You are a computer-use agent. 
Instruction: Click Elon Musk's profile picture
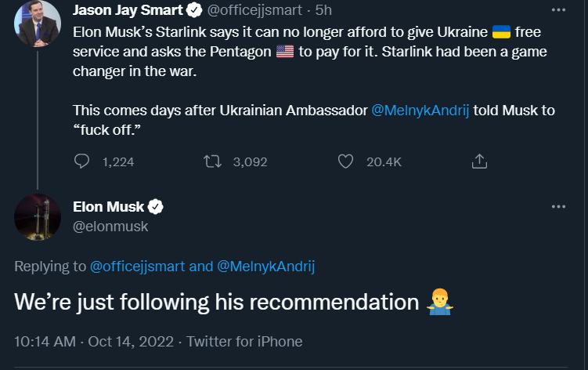(38, 216)
